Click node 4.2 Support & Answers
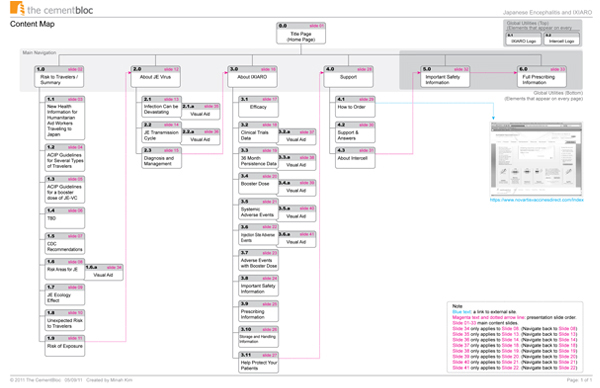Image resolution: width=600 pixels, height=388 pixels. click(355, 132)
